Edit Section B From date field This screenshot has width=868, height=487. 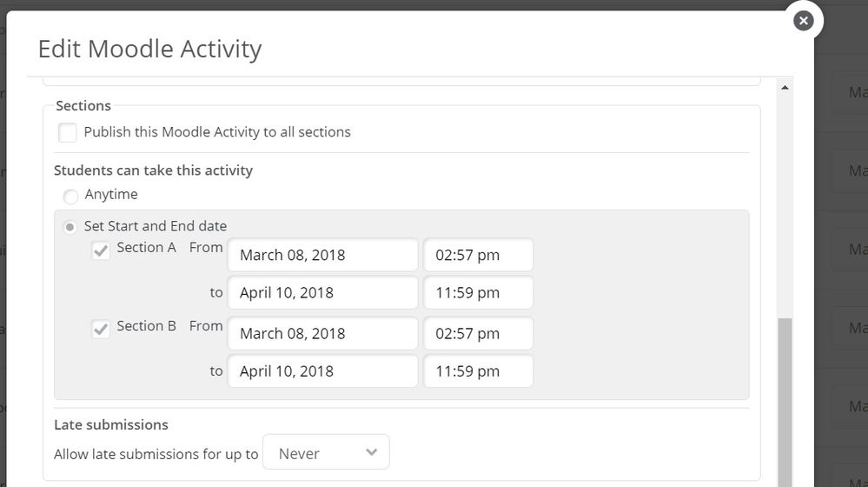click(322, 334)
